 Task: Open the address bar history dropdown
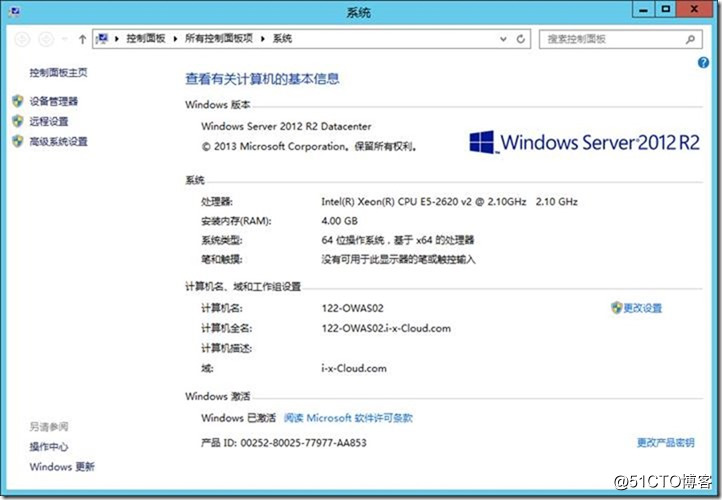[x=503, y=39]
